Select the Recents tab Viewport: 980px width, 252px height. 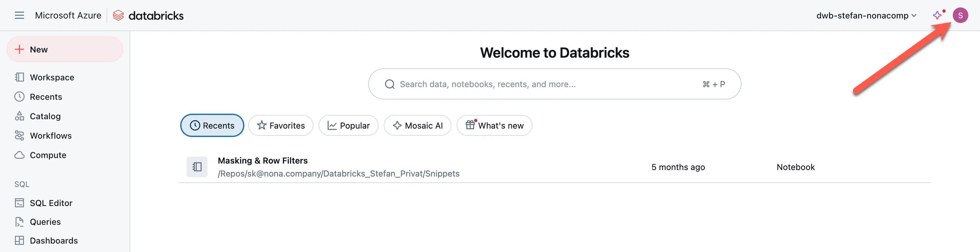(212, 125)
